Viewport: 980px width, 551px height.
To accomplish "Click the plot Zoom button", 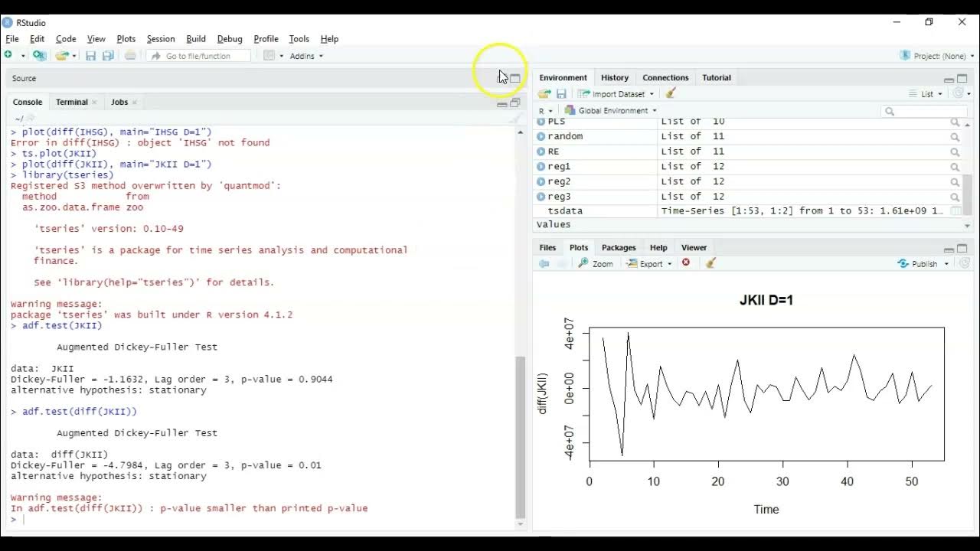I will point(596,264).
